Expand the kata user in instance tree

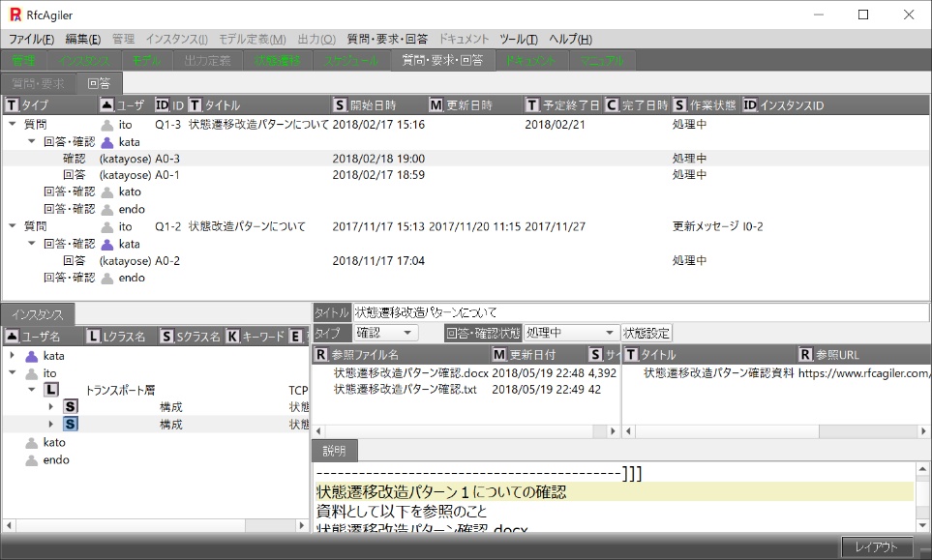[x=12, y=356]
